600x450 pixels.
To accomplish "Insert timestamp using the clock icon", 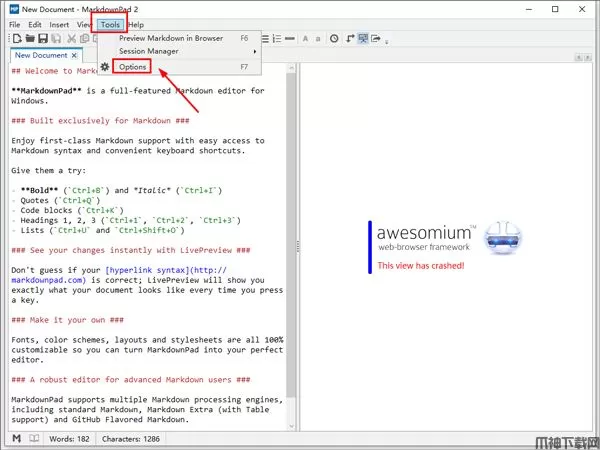I will pos(333,38).
